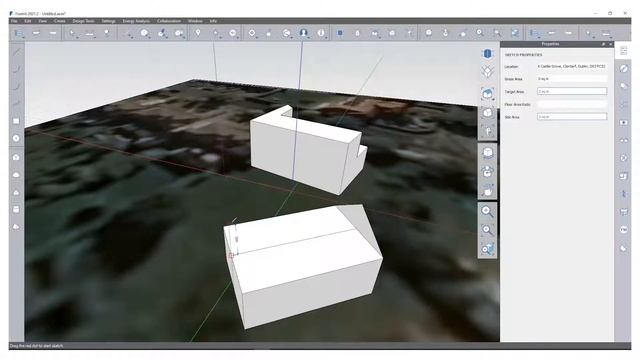Click the pan hand navigation icon

tap(487, 191)
